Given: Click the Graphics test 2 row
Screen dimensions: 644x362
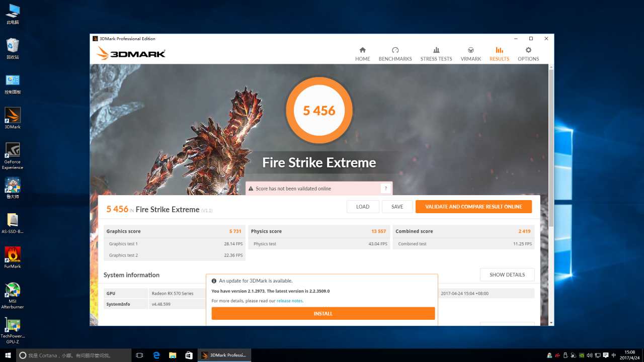Looking at the screenshot, I should click(175, 255).
